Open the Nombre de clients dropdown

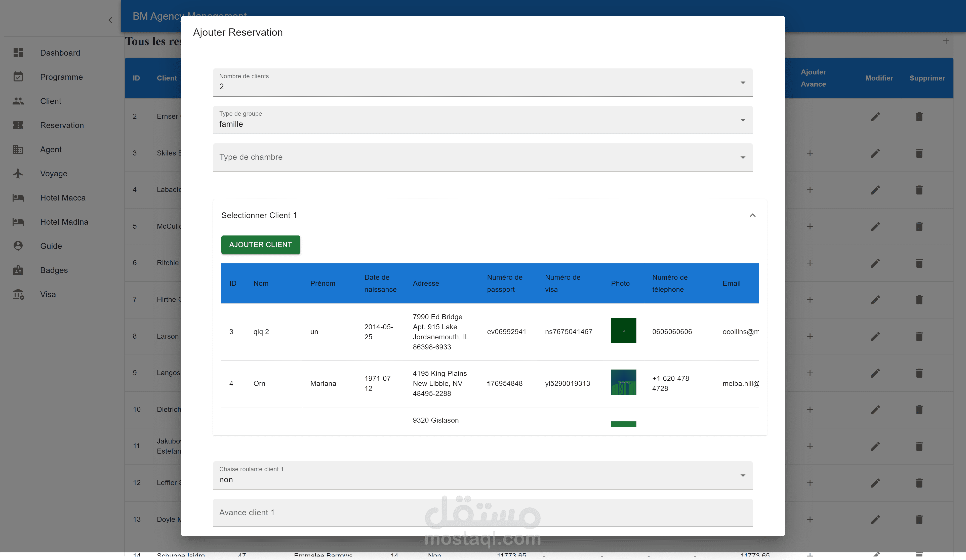coord(482,83)
